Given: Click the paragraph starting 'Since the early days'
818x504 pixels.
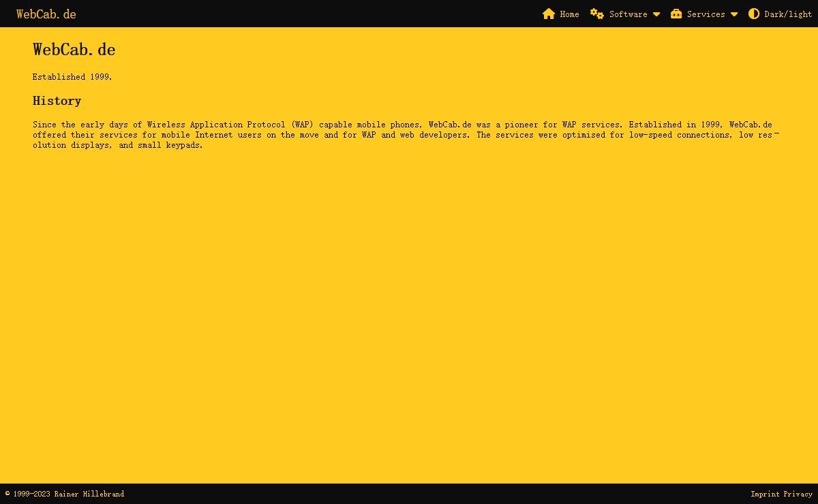Looking at the screenshot, I should pos(406,135).
